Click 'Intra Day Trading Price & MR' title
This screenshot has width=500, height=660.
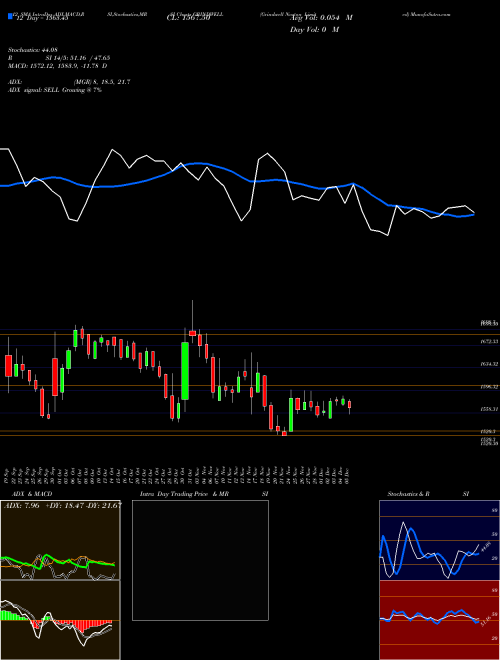point(184,494)
